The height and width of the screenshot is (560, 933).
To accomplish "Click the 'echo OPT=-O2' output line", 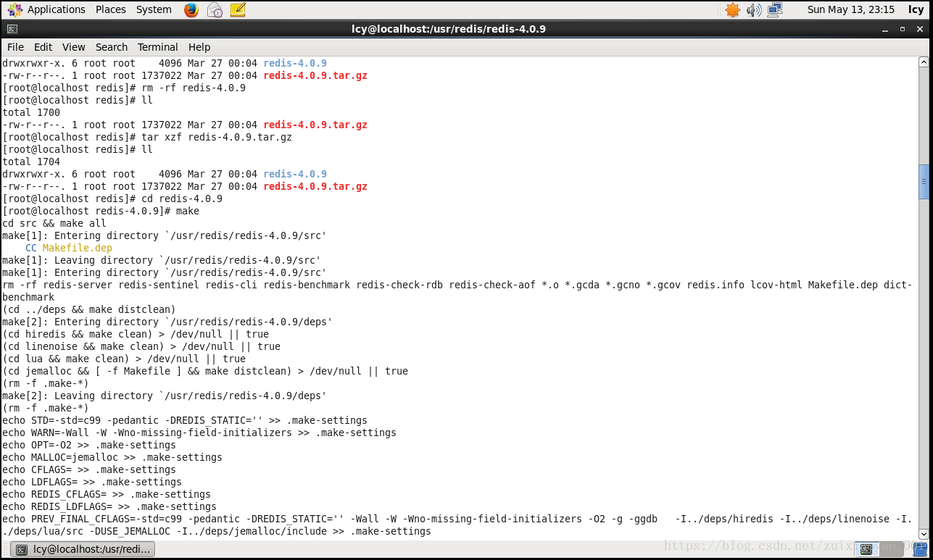I will point(89,445).
